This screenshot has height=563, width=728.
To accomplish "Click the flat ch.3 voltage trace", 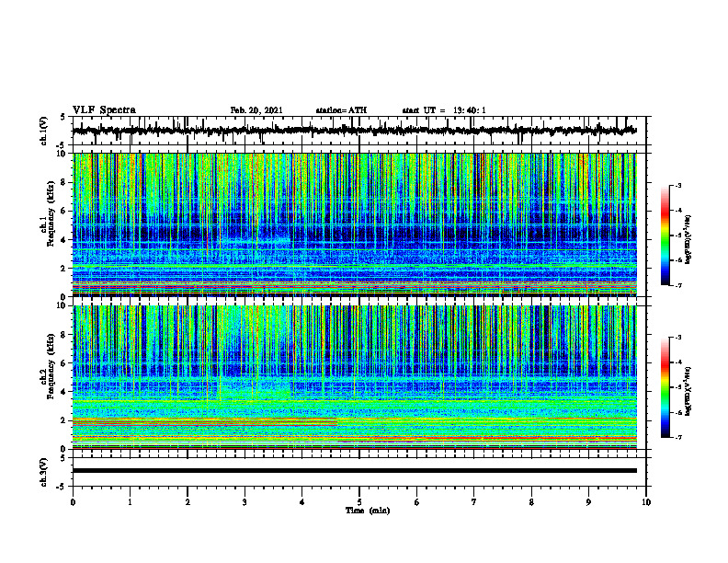I will click(x=355, y=471).
